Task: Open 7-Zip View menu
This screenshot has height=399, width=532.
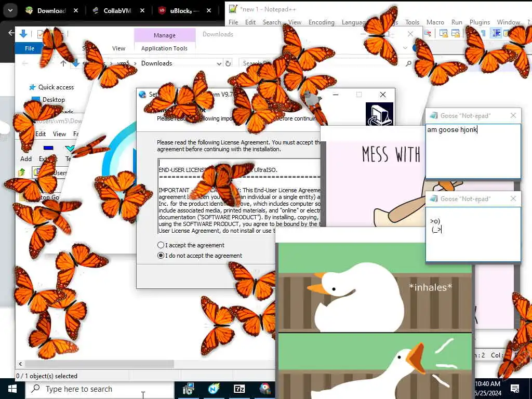Action: [59, 134]
